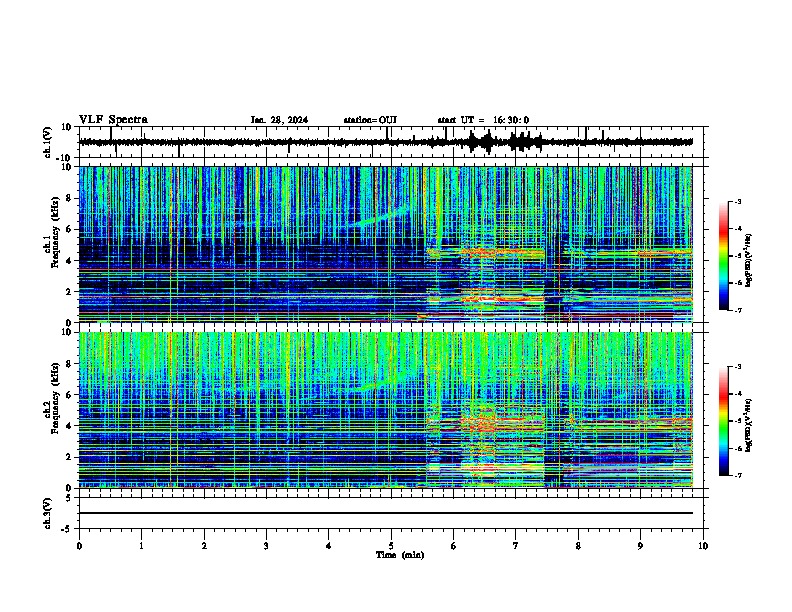Click the '-5' tick on ch.3(V) axis
This screenshot has height=612, width=792.
tap(68, 529)
